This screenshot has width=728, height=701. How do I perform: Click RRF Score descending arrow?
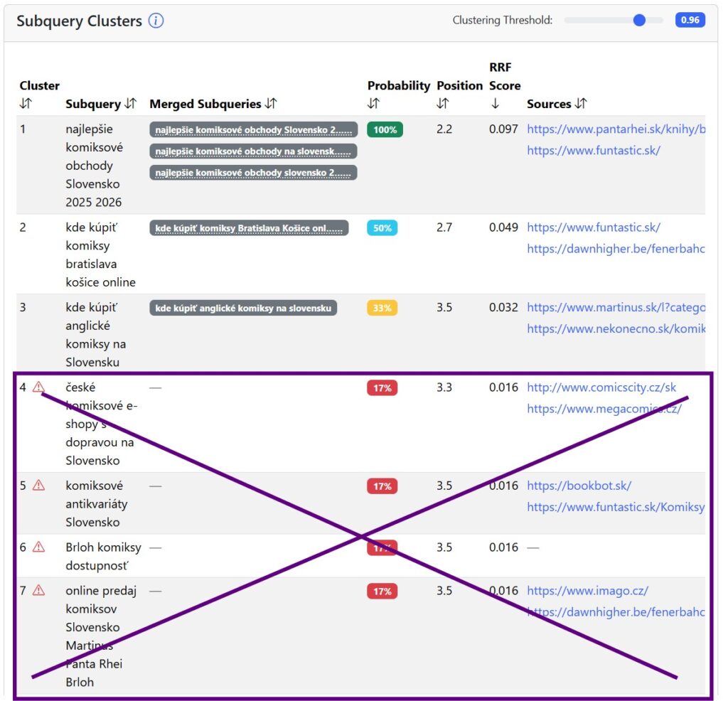click(x=495, y=104)
